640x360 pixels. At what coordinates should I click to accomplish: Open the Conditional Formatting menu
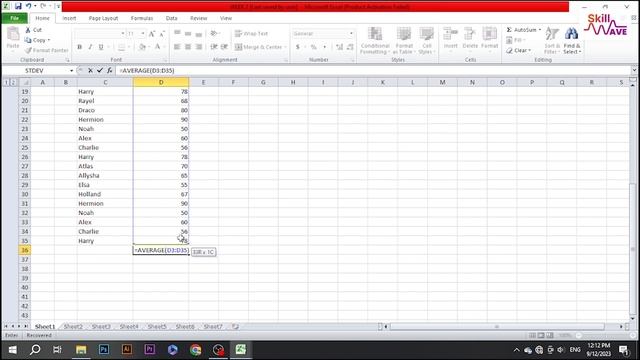click(375, 40)
